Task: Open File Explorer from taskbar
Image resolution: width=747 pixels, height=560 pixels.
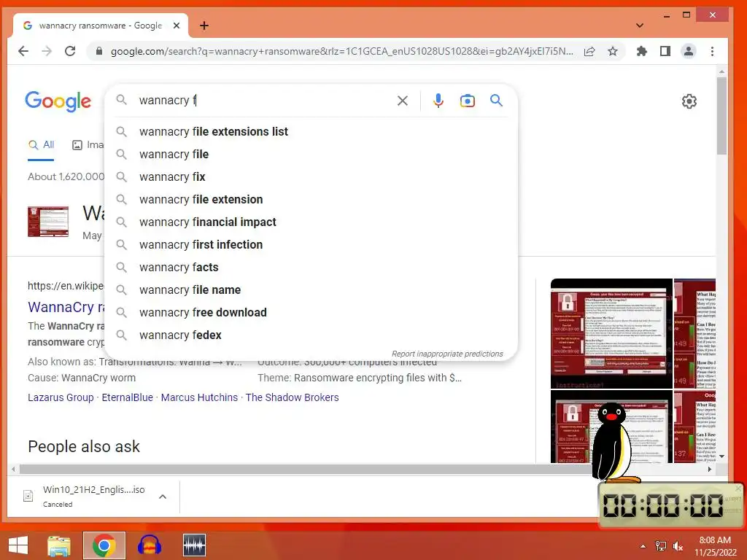Action: click(x=59, y=545)
